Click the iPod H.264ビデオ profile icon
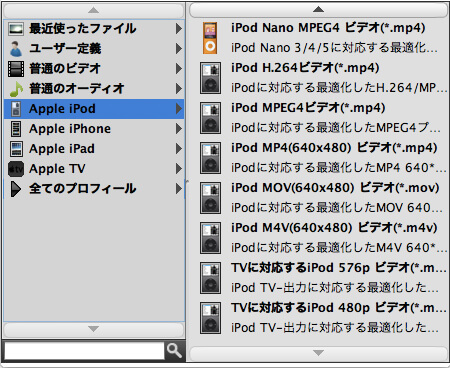The image size is (450, 368). pos(210,78)
